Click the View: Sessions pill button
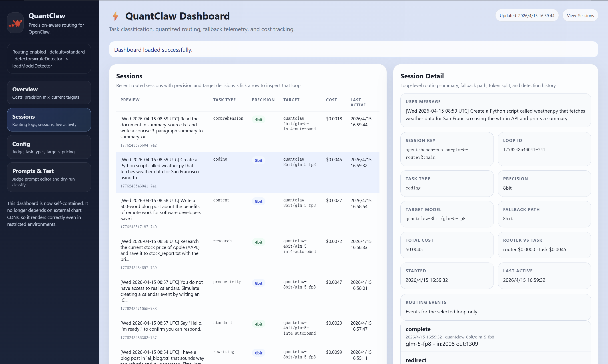Viewport: 608px width, 364px height. [580, 16]
